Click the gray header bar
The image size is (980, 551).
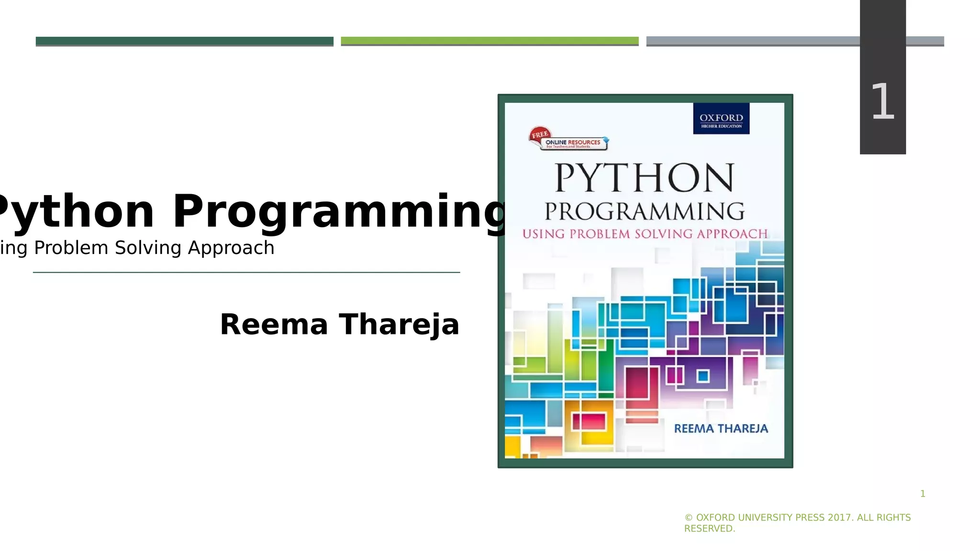(752, 41)
